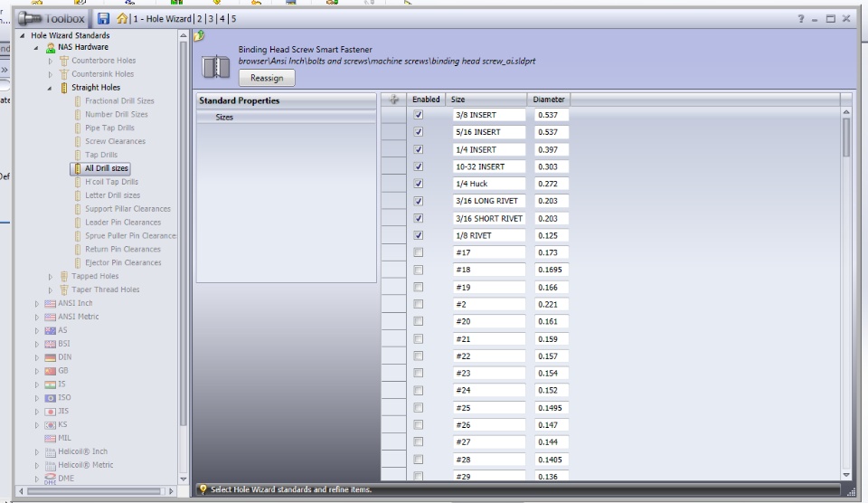The image size is (868, 503).
Task: Open step 1 - Hole Wizard tab
Action: (x=162, y=19)
